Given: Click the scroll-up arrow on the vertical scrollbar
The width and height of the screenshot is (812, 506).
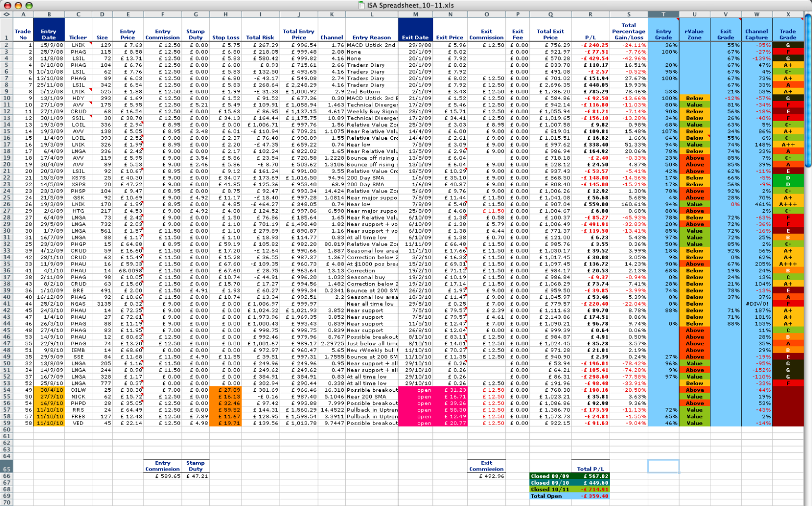Looking at the screenshot, I should (807, 15).
